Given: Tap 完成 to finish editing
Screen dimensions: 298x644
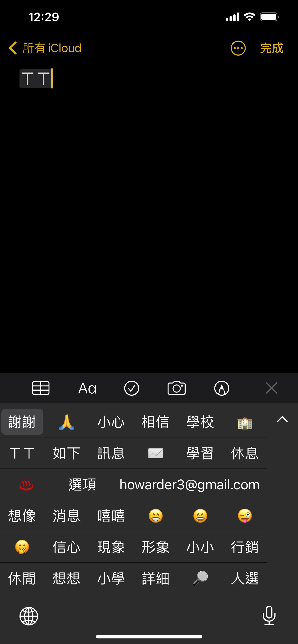Looking at the screenshot, I should (272, 48).
